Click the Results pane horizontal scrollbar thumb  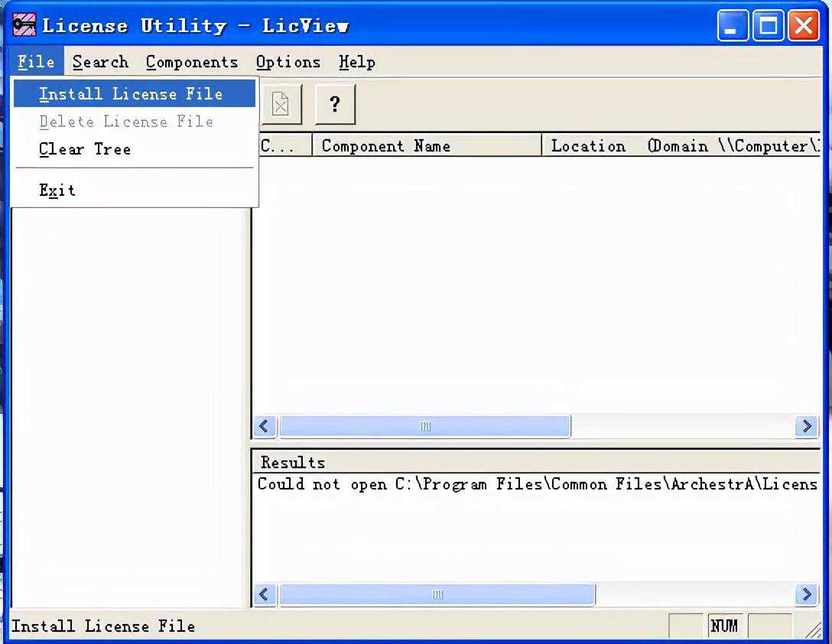[437, 594]
